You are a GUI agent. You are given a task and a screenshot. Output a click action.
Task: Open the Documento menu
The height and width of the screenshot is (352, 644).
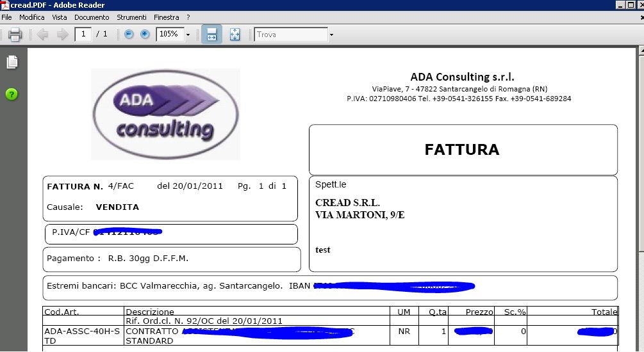pyautogui.click(x=92, y=17)
